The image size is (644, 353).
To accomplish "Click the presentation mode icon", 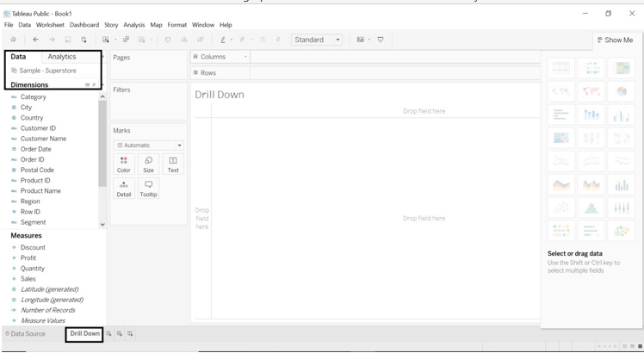I will (x=381, y=40).
